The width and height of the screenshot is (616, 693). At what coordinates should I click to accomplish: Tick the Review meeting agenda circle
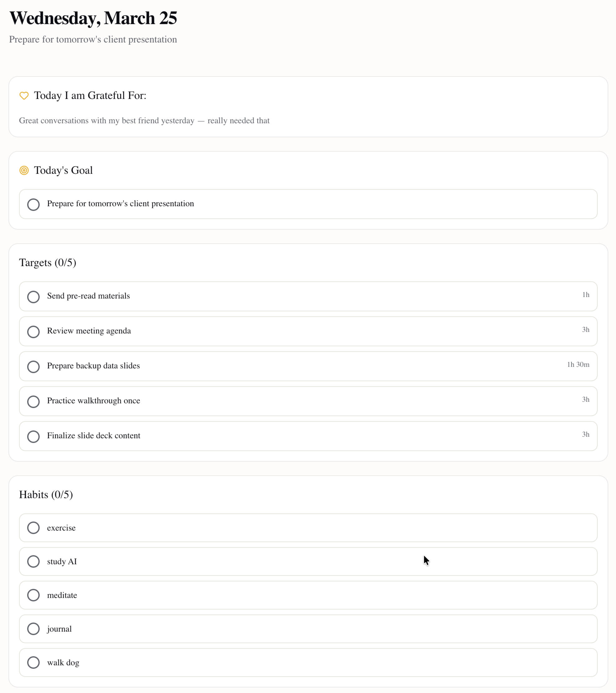click(x=33, y=332)
